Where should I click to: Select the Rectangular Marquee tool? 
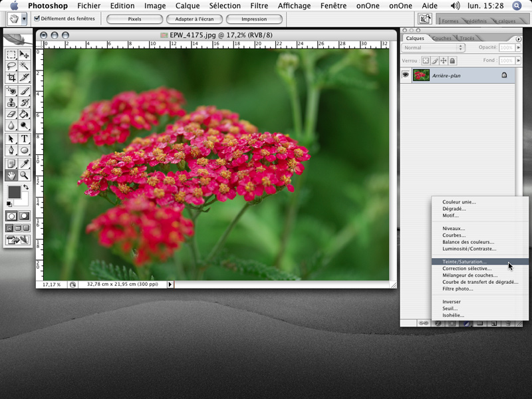(x=11, y=55)
